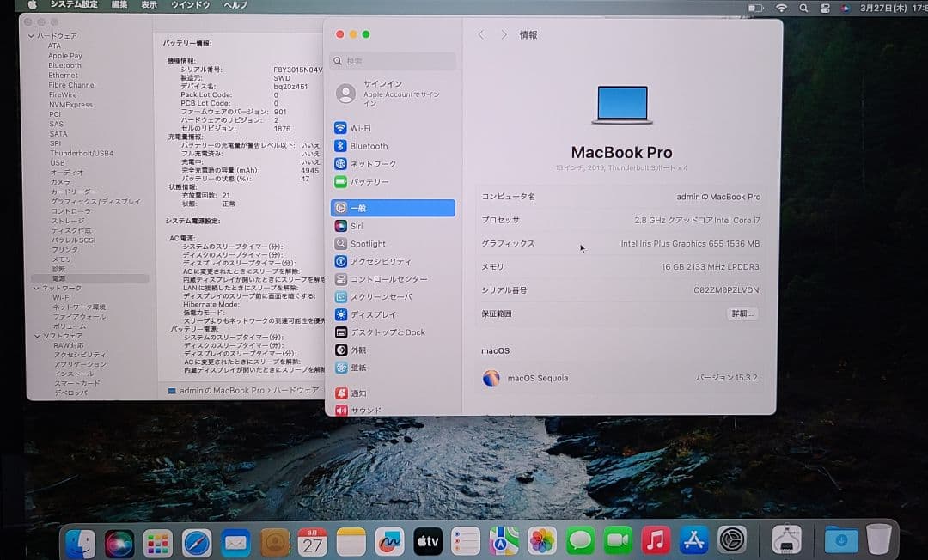The image size is (928, 560).
Task: Select ストレージ in System Information tree
Action: pyautogui.click(x=68, y=221)
